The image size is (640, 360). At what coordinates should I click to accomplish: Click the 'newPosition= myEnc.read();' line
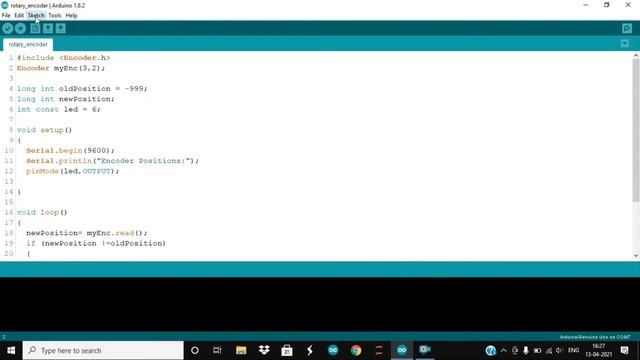pyautogui.click(x=87, y=233)
